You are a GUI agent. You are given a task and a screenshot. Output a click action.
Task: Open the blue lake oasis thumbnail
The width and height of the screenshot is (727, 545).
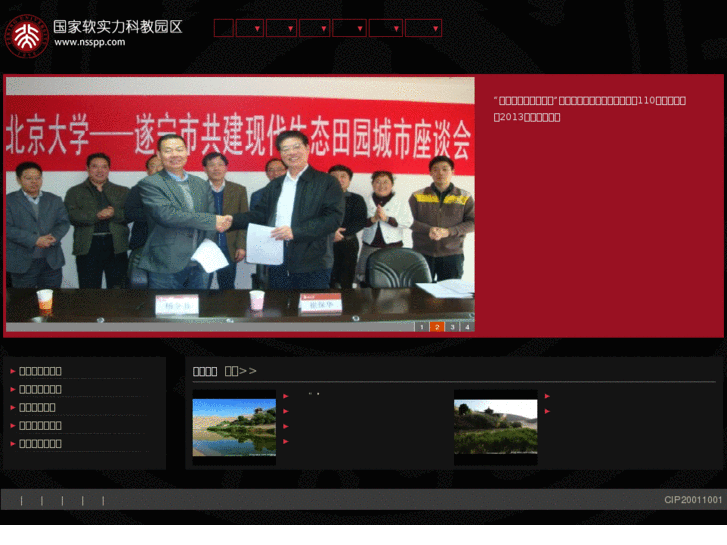[x=234, y=427]
